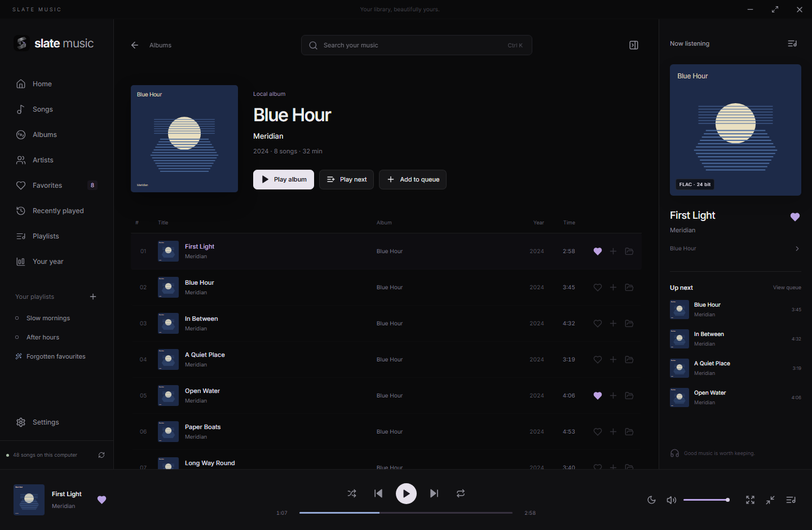812x530 pixels.
Task: Skip to the previous track
Action: [378, 493]
